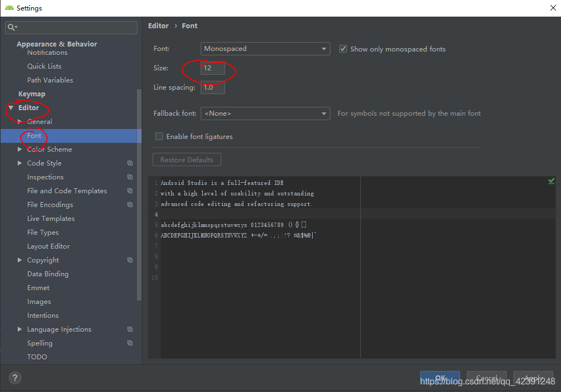The image size is (561, 392).
Task: Click the icon beside File and Code Templates
Action: pyautogui.click(x=130, y=190)
